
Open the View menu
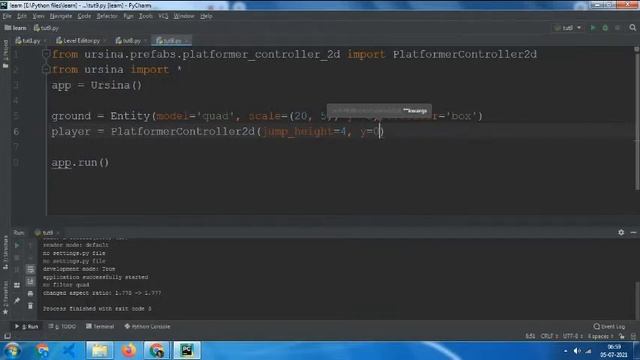point(38,16)
